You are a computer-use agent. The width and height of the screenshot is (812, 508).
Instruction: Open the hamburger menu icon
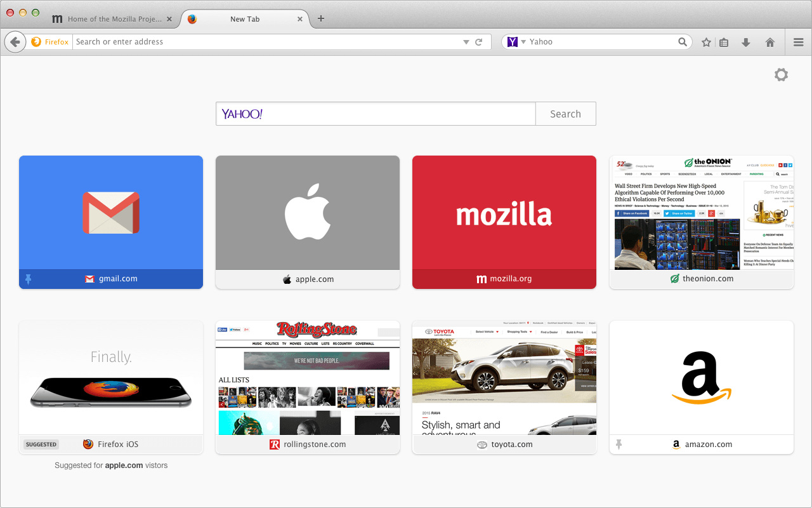(799, 43)
